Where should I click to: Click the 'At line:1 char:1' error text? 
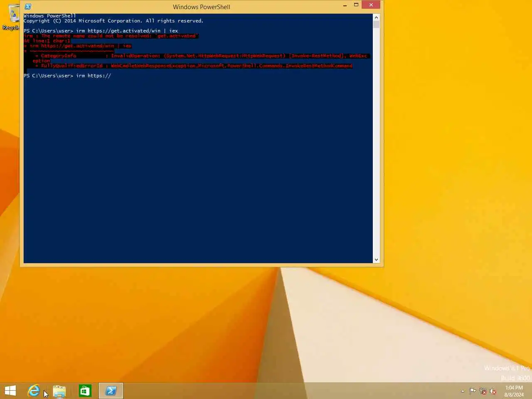(47, 41)
